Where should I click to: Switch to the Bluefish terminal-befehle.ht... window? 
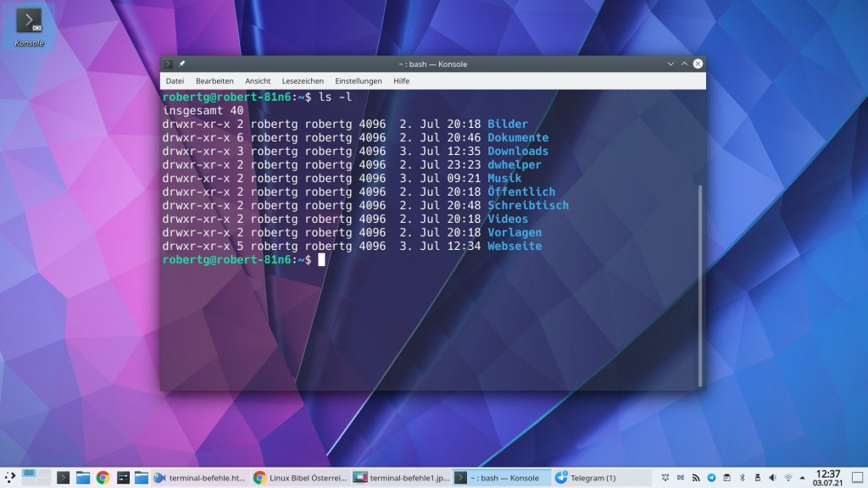click(x=200, y=478)
